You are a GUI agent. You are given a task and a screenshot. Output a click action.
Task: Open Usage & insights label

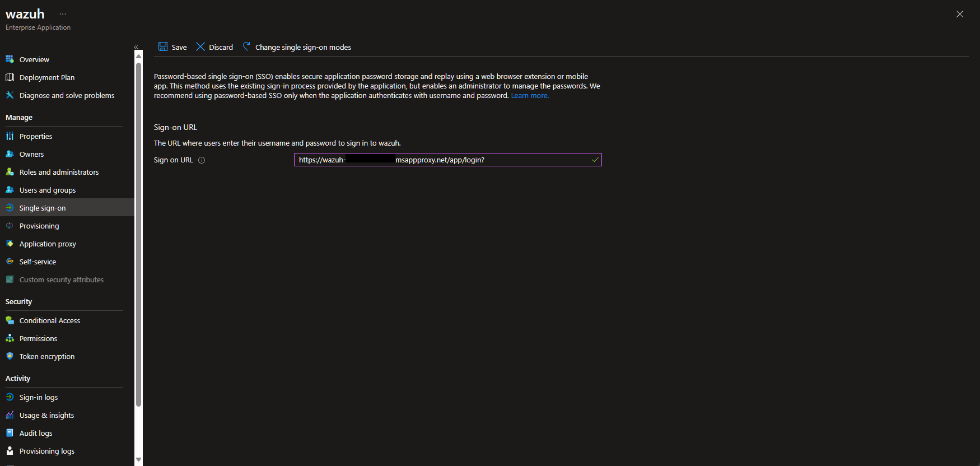click(46, 415)
